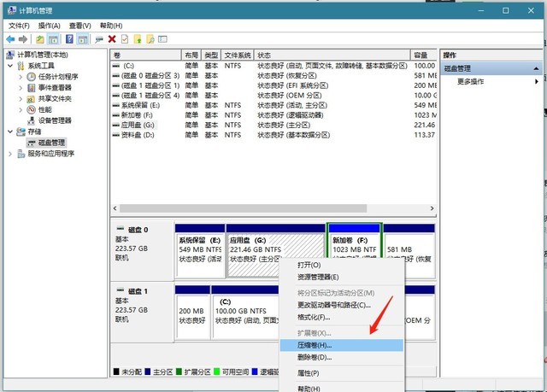Click the red X delete toolbar icon

point(112,39)
